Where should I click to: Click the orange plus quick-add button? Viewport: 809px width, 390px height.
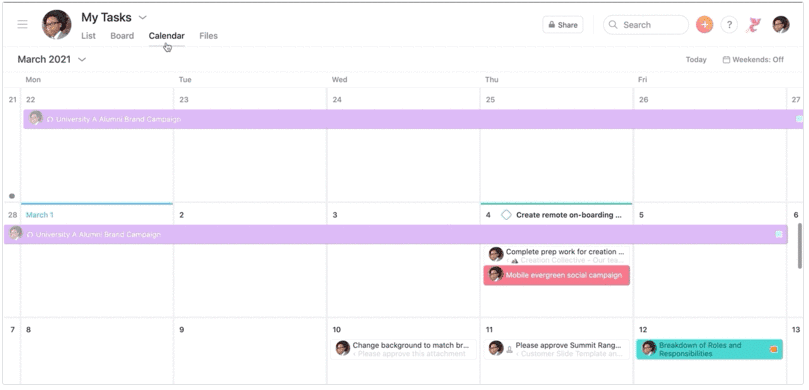(704, 24)
